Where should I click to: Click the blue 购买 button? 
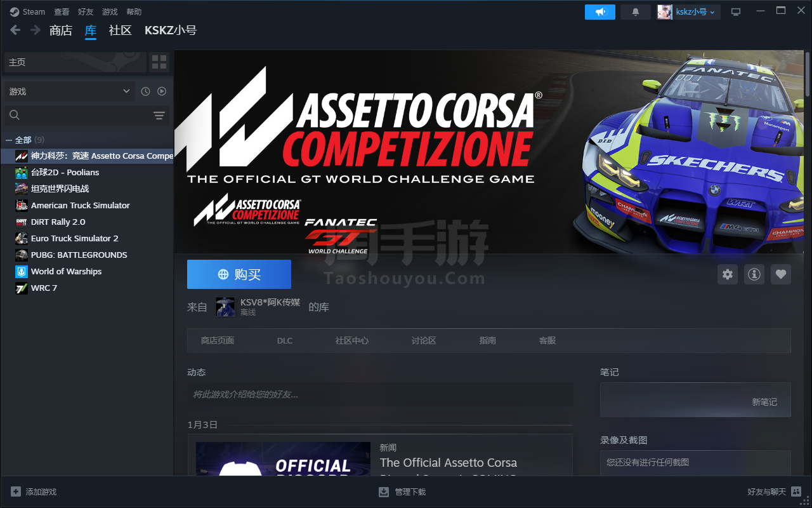239,274
